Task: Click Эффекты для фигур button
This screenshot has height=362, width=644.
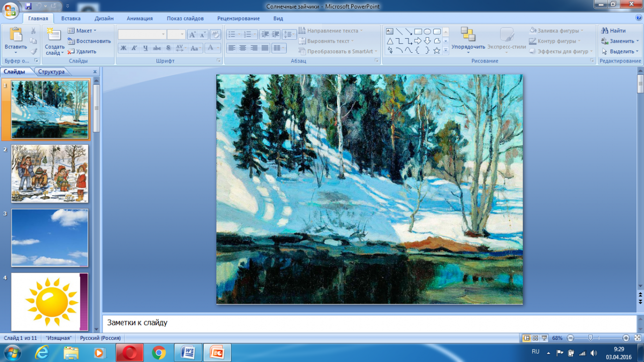Action: coord(560,51)
